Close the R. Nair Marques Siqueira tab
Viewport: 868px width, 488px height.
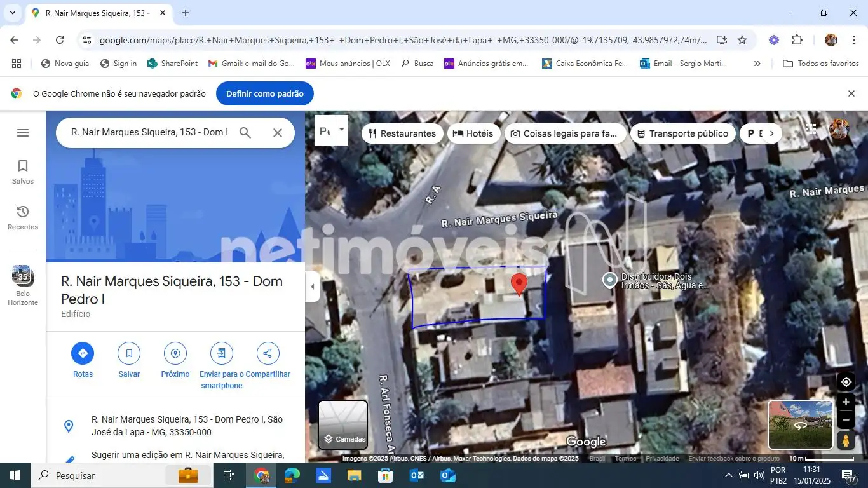[163, 13]
